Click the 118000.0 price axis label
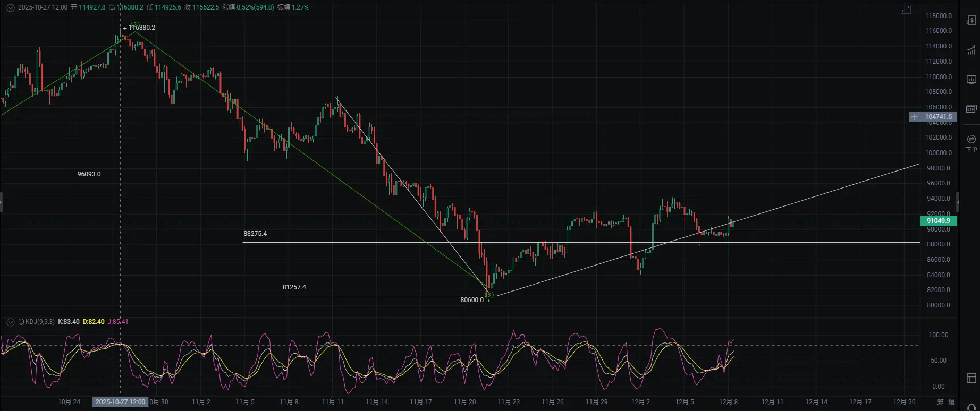Screen dimensions: 980x411 [x=939, y=16]
